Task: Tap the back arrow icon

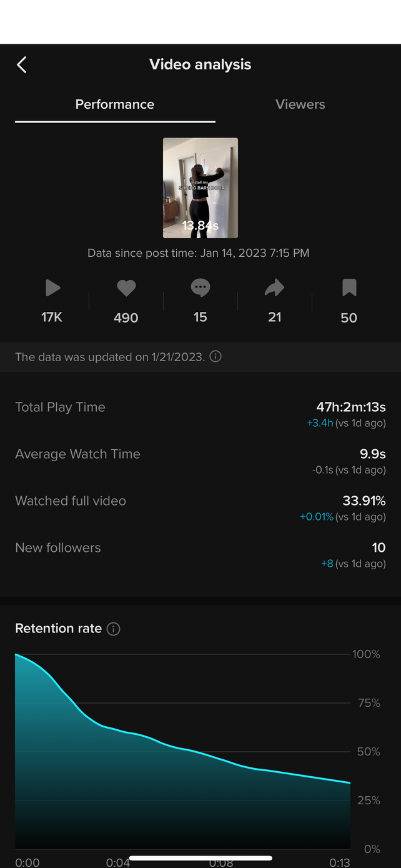Action: point(22,64)
